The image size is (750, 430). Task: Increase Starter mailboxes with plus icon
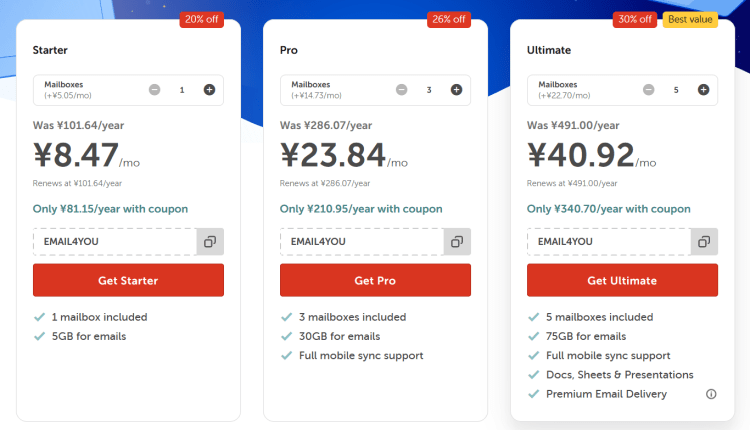click(209, 89)
